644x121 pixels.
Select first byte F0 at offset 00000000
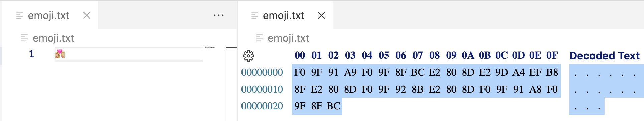pos(300,72)
